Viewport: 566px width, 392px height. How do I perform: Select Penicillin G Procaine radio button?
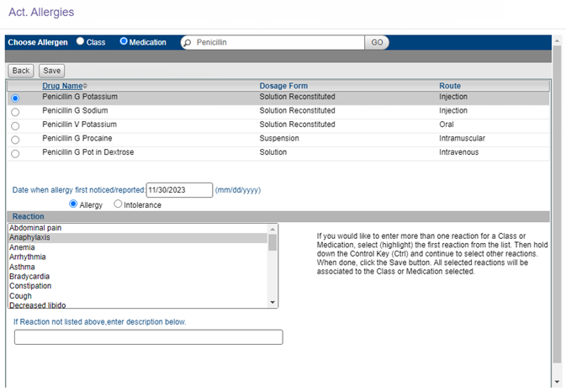pyautogui.click(x=14, y=140)
